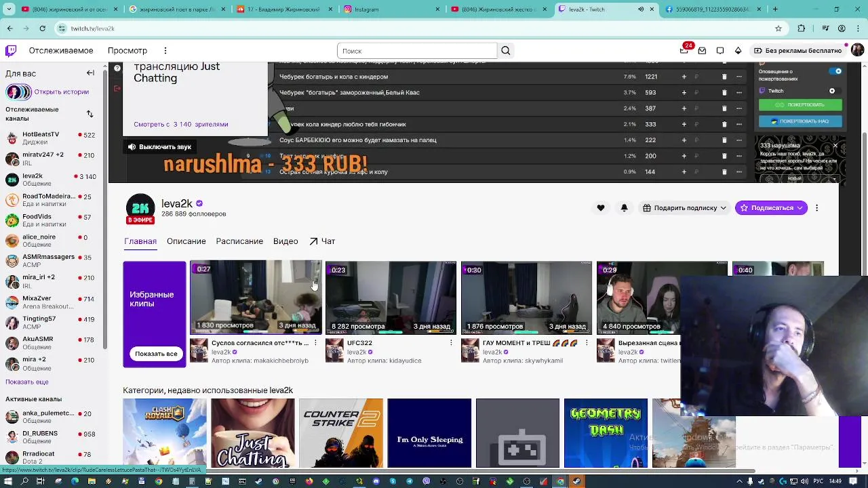868x488 pixels.
Task: Switch to the Расписание tab
Action: (x=239, y=241)
